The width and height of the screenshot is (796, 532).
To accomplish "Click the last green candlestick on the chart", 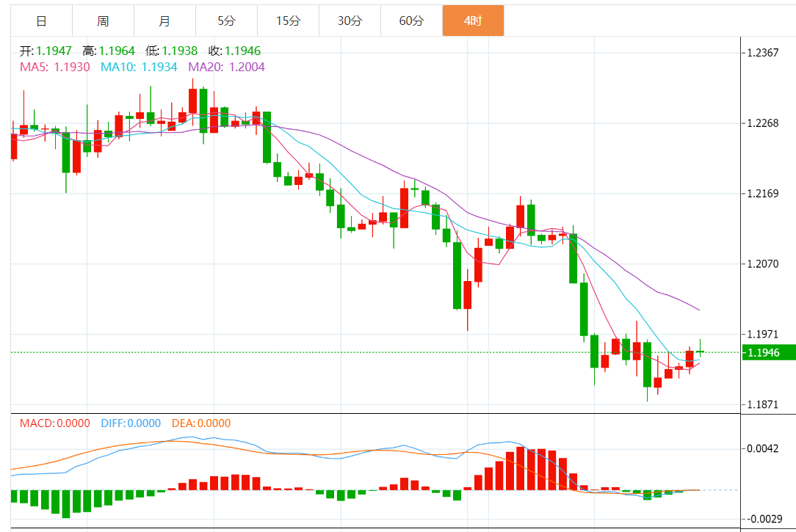I will pos(700,351).
